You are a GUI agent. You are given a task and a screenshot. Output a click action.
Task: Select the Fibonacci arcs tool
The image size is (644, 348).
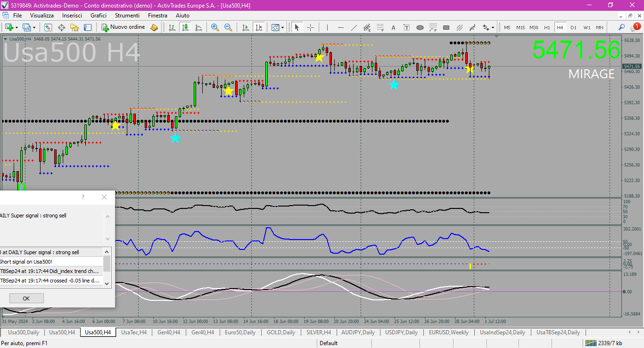[x=433, y=27]
